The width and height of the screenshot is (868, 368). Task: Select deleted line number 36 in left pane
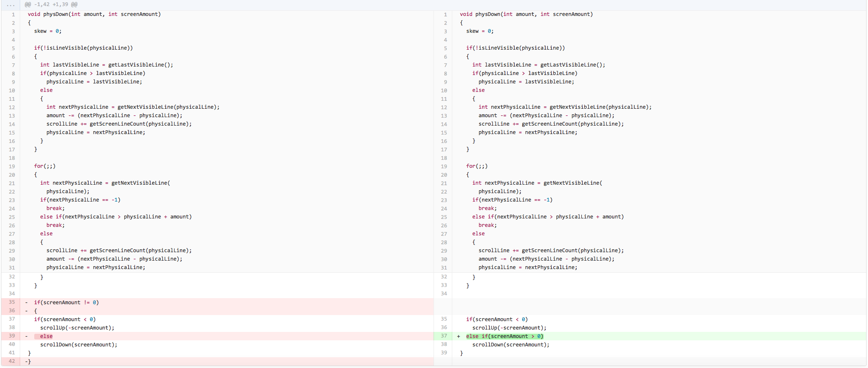point(12,311)
